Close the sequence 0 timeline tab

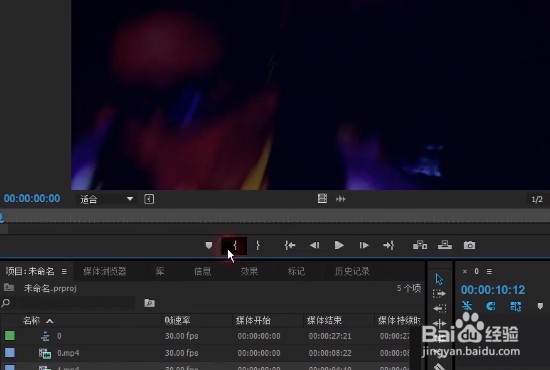(465, 271)
